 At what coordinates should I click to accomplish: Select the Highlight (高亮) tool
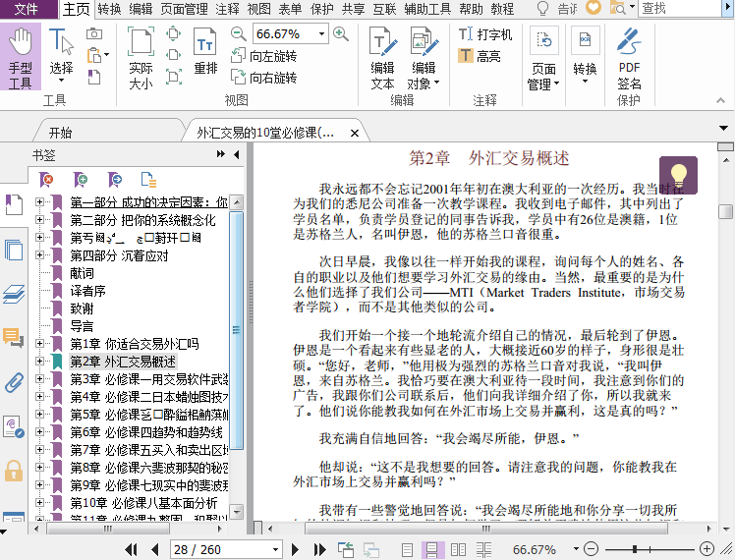click(x=480, y=56)
